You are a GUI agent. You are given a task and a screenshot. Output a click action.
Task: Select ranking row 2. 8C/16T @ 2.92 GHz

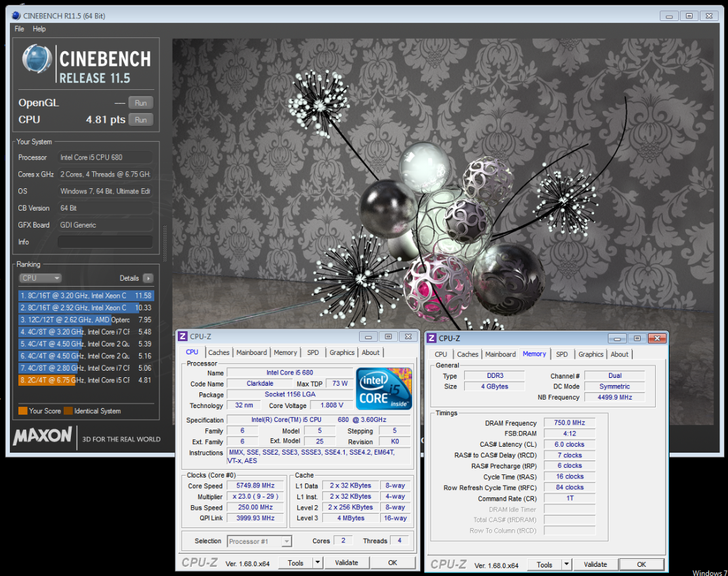click(x=86, y=308)
